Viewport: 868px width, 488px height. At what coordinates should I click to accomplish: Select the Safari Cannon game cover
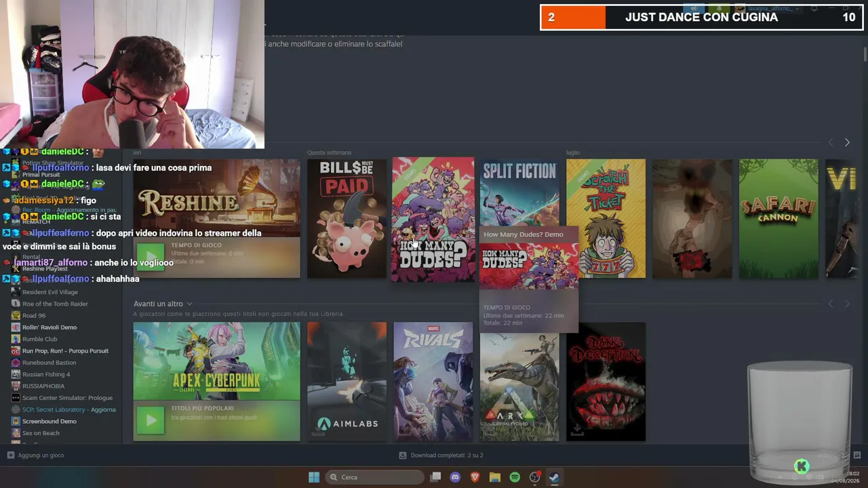[x=778, y=218]
